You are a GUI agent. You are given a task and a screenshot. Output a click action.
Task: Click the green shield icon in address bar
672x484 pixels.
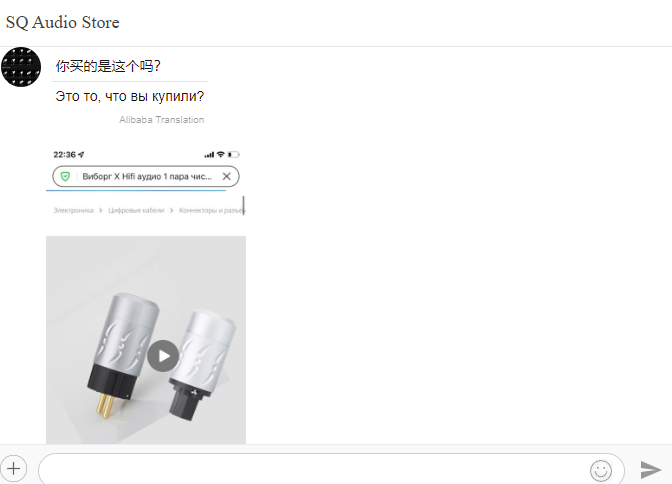pyautogui.click(x=65, y=176)
